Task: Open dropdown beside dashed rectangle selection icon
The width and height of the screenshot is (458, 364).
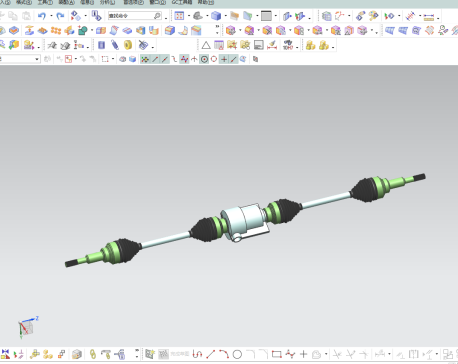Action: coord(113,59)
